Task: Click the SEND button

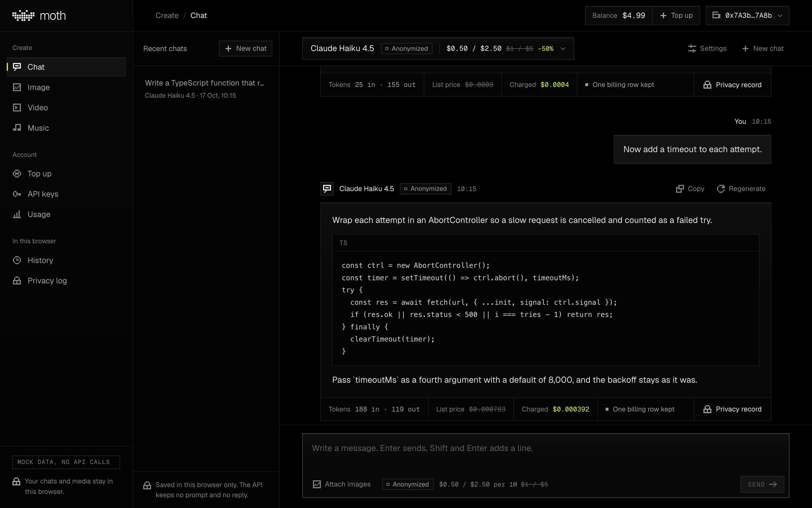Action: (x=762, y=484)
